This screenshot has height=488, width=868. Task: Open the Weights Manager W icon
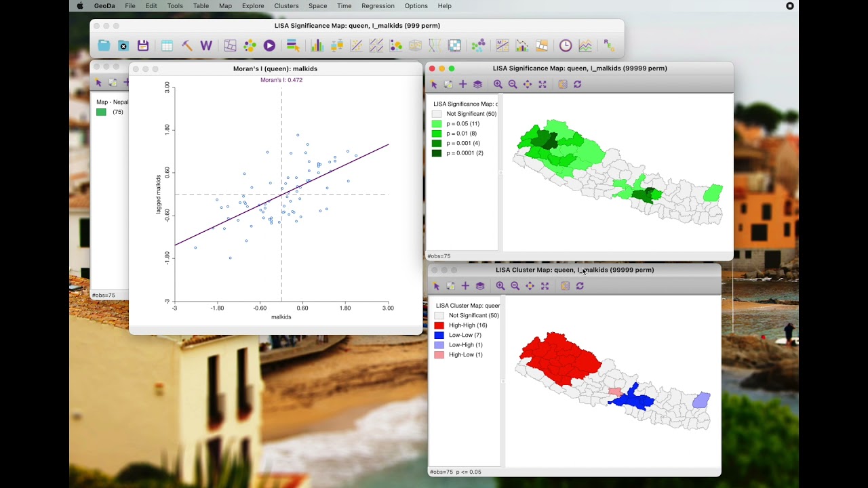tap(206, 45)
